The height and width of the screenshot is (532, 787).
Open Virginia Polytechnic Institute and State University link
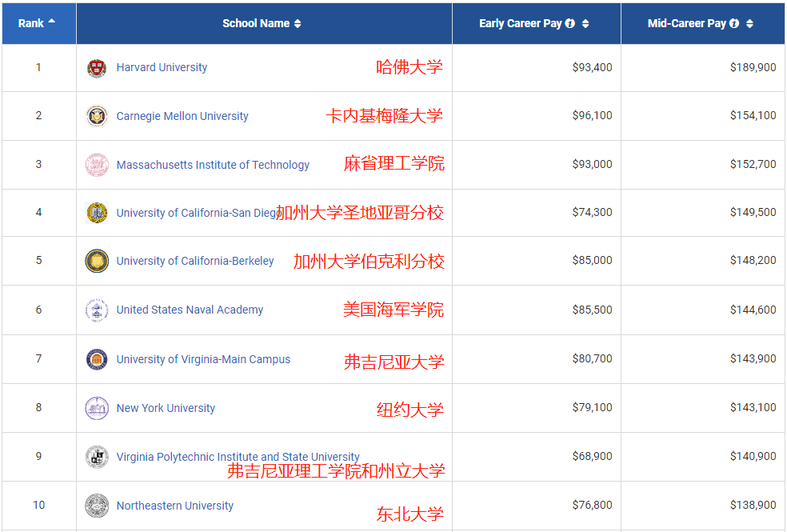point(238,457)
